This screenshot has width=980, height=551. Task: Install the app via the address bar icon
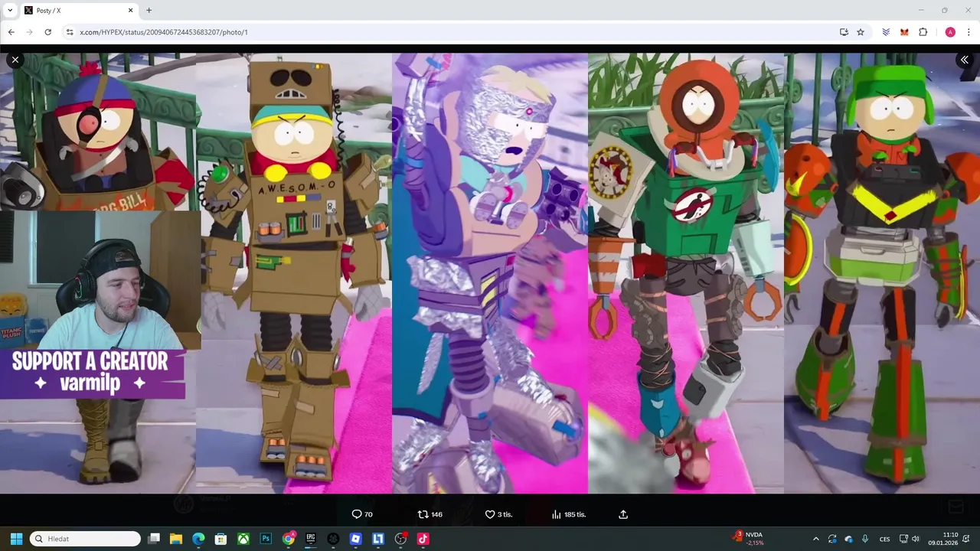tap(844, 32)
